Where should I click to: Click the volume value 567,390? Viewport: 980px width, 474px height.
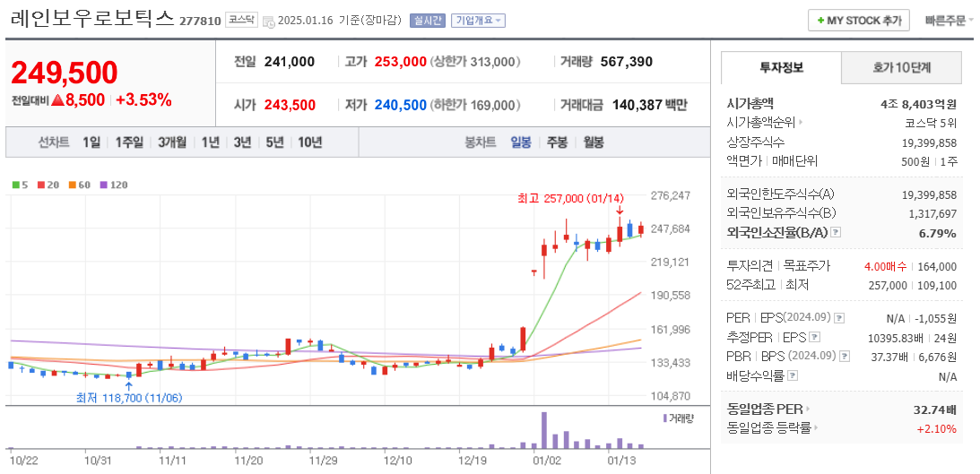point(626,62)
